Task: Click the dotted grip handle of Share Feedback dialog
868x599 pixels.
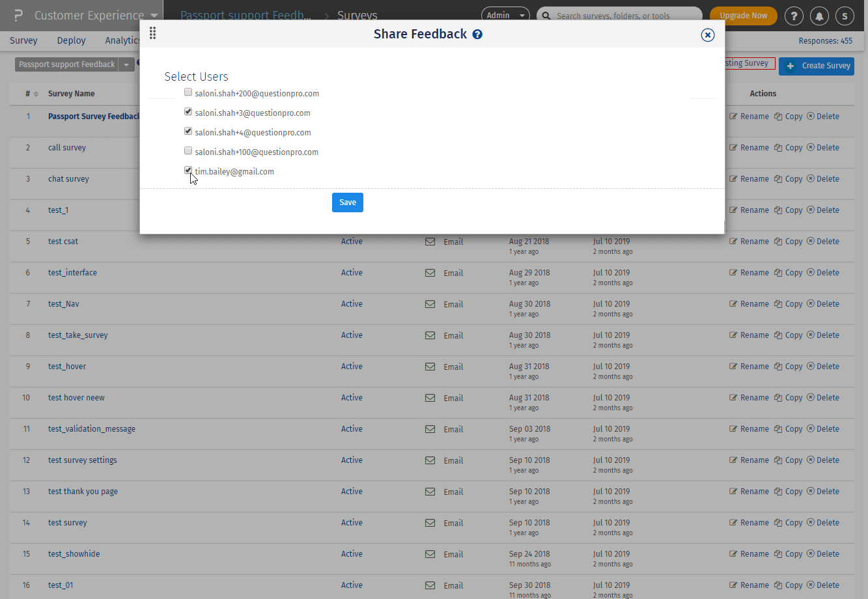Action: [x=152, y=33]
